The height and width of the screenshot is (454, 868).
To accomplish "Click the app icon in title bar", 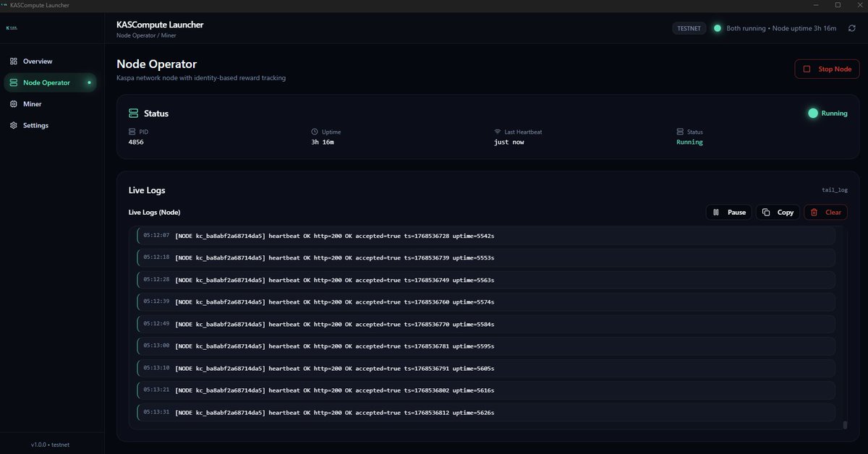I will 5,5.
